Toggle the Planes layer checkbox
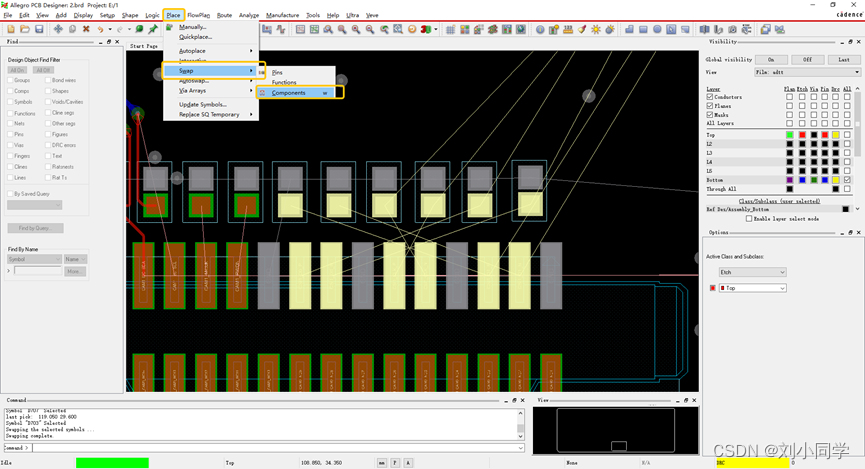This screenshot has width=865, height=469. point(710,105)
